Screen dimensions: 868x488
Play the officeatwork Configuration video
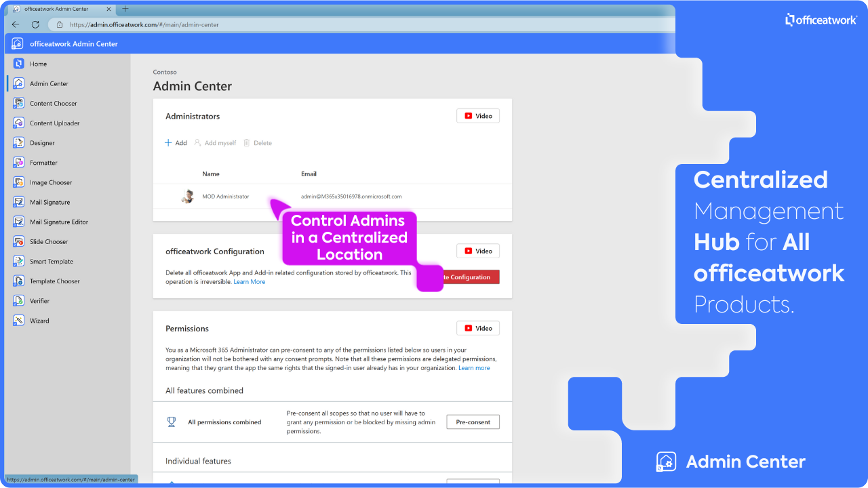[478, 251]
